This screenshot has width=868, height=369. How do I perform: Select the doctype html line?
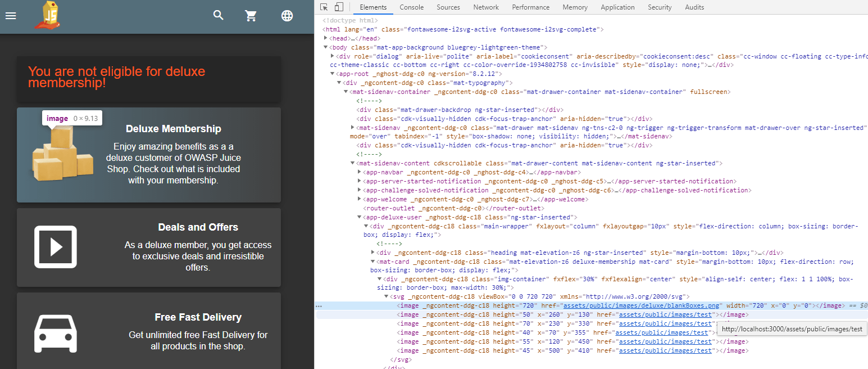point(350,20)
